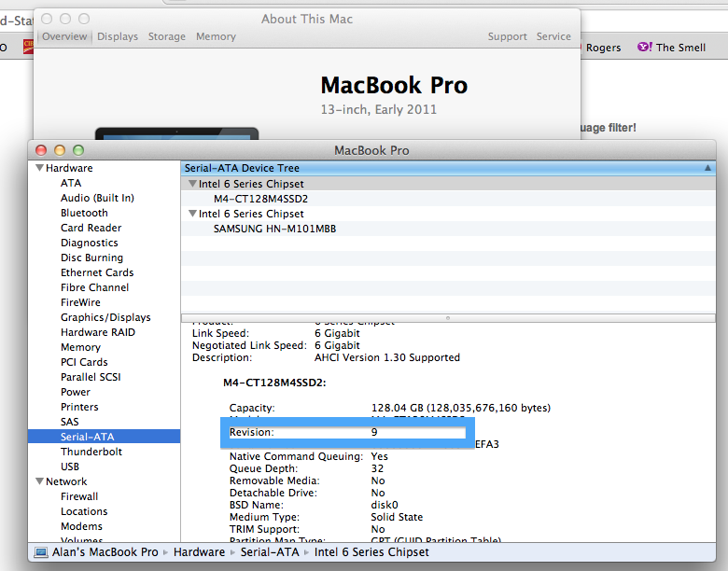This screenshot has height=571, width=728.
Task: Click the pane splitter handle above details
Action: coord(448,318)
